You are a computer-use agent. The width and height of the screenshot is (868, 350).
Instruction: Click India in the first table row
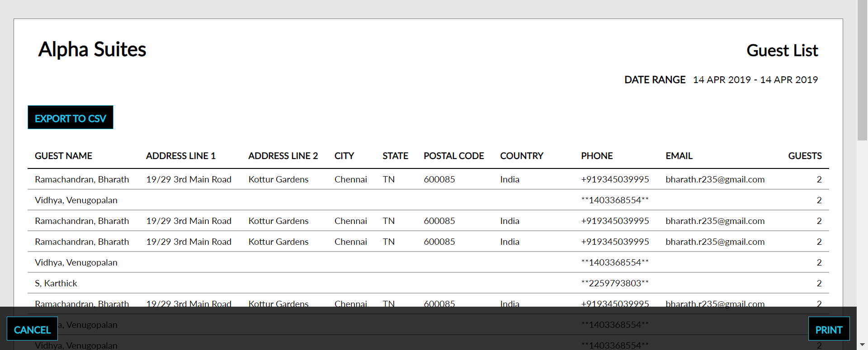509,179
